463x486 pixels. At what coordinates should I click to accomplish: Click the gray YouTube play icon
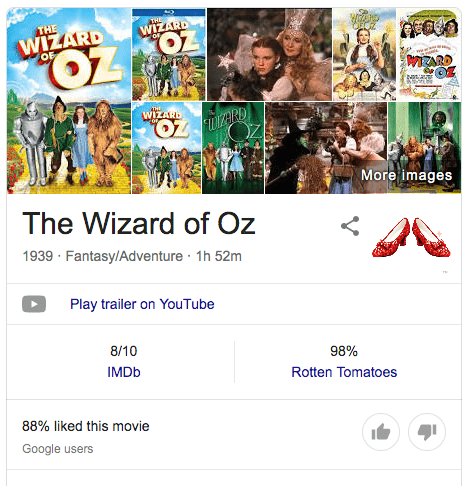[34, 304]
